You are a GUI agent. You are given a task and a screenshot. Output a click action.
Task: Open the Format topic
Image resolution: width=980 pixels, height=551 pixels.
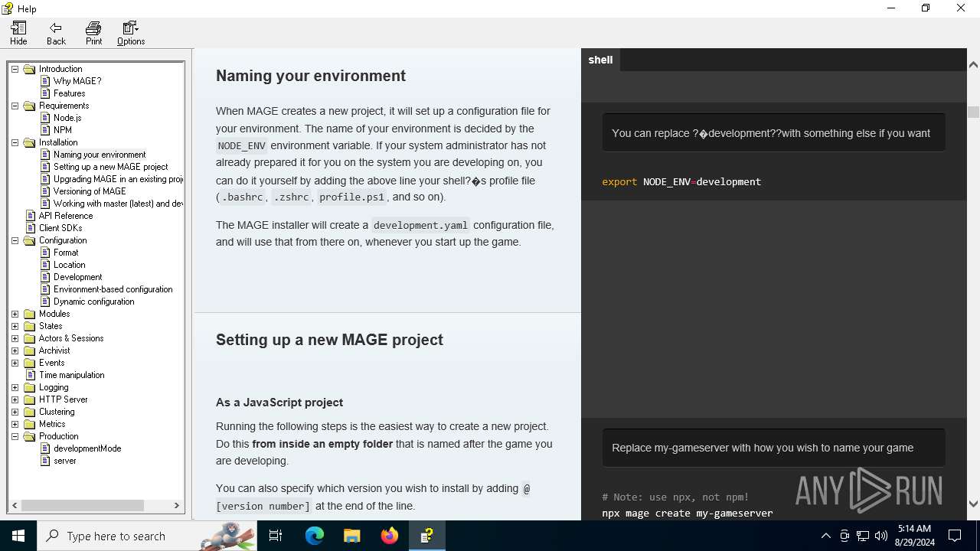[x=66, y=253]
